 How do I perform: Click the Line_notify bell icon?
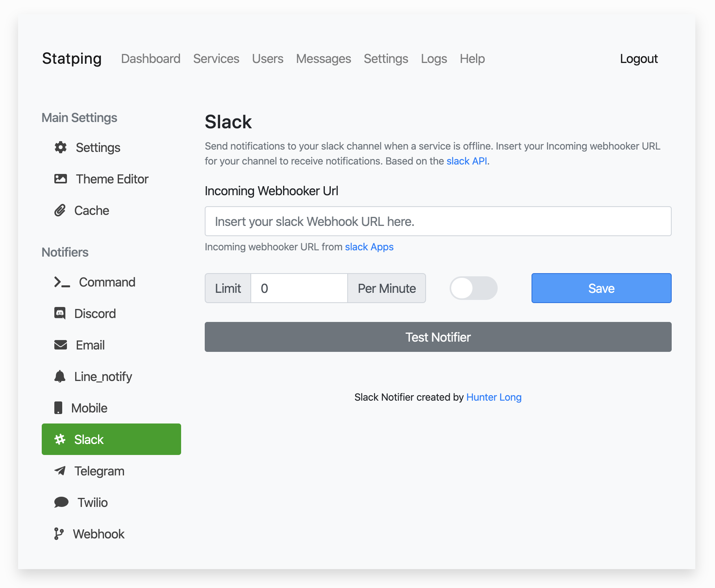click(x=60, y=377)
